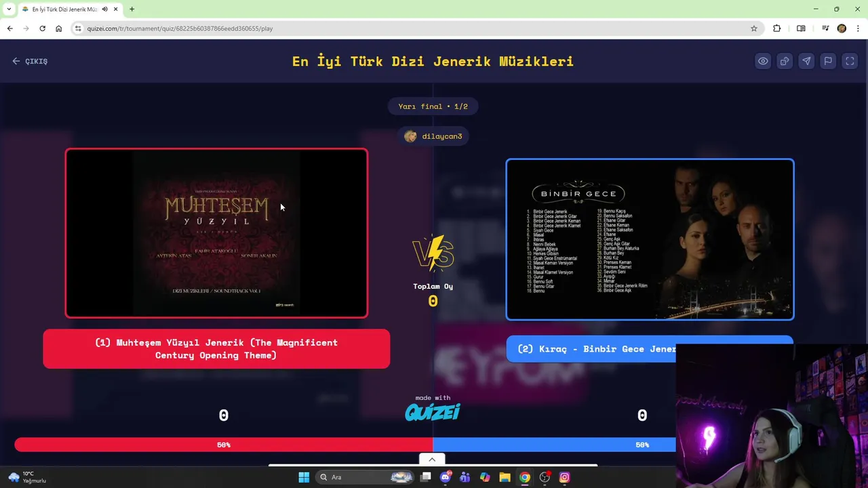
Task: Open Copilot from the taskbar
Action: point(485,477)
